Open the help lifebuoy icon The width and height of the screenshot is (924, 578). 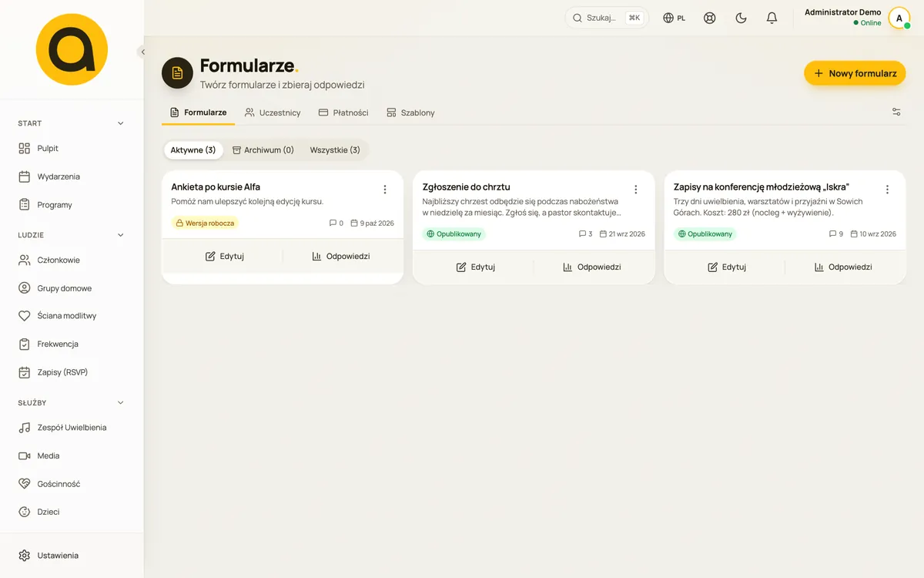710,18
